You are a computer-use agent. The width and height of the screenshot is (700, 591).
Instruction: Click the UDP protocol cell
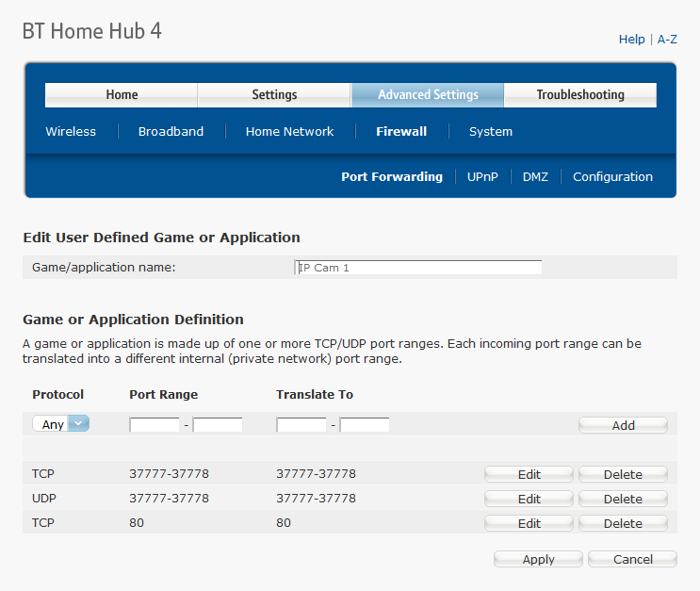click(x=44, y=499)
